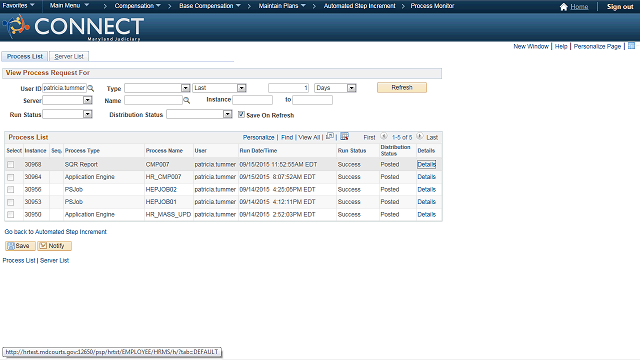
Task: Click the Home link text
Action: [x=579, y=7]
